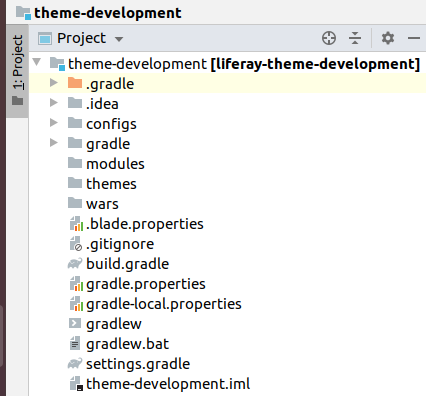This screenshot has width=426, height=396.
Task: Open the Project view dropdown
Action: coord(119,39)
